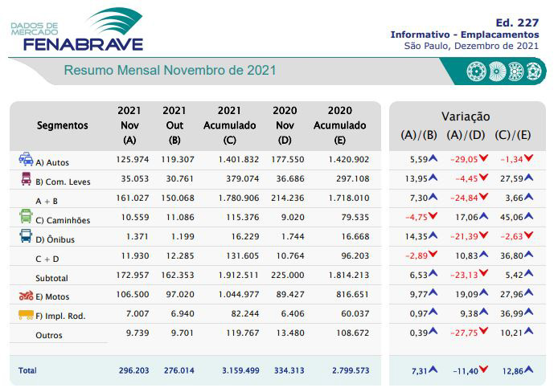Viewport: 554px width, 392px height.
Task: Click the leftmost wheel icon in the banner
Action: (x=476, y=71)
